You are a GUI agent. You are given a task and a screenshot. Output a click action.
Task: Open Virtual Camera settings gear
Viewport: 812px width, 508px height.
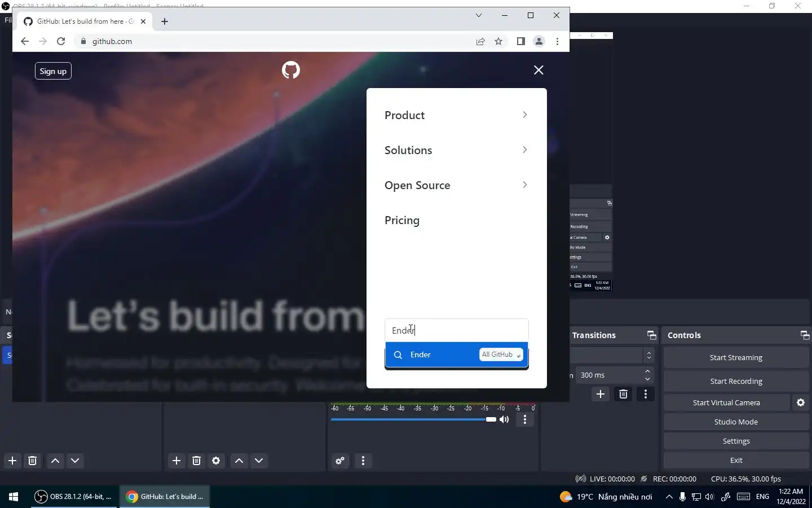click(801, 402)
